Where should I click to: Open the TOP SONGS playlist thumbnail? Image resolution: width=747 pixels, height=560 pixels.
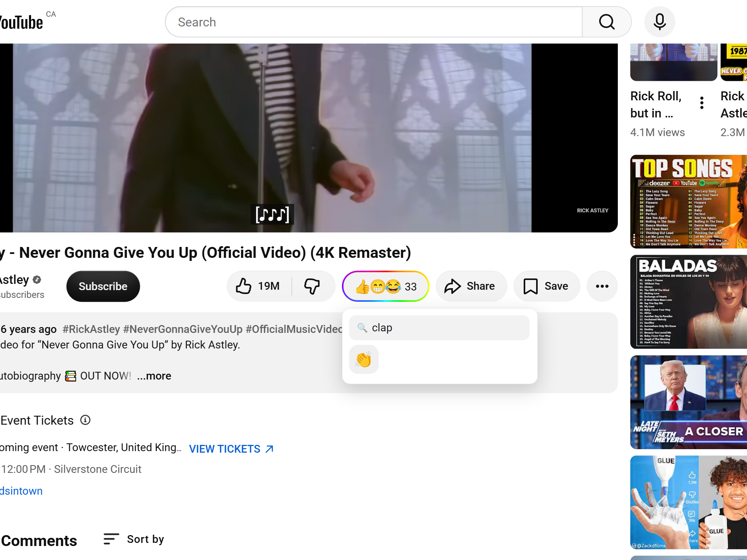(x=689, y=201)
